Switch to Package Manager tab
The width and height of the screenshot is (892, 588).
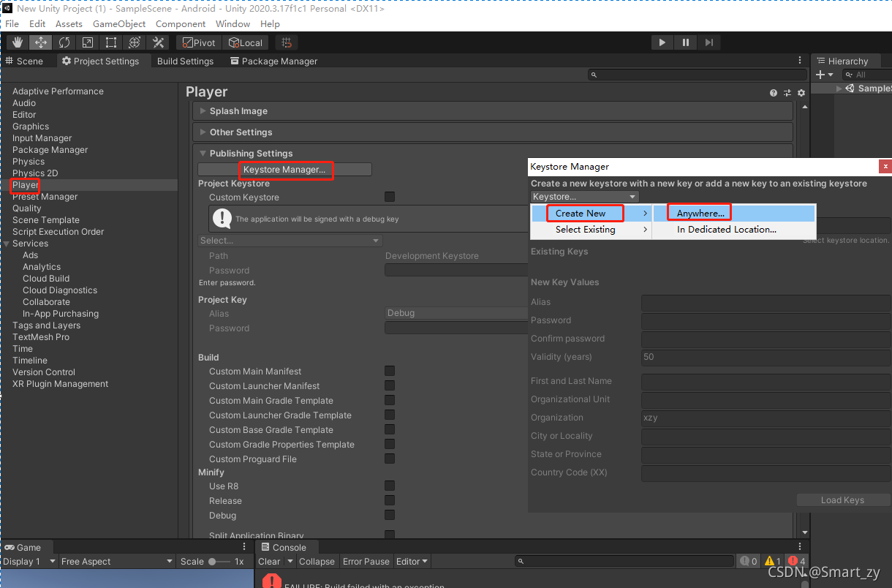(x=273, y=61)
